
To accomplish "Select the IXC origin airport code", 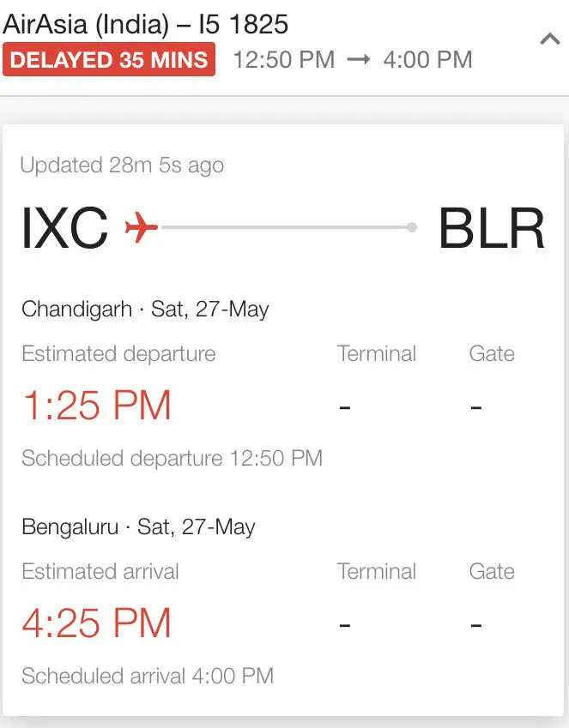I will click(x=65, y=229).
